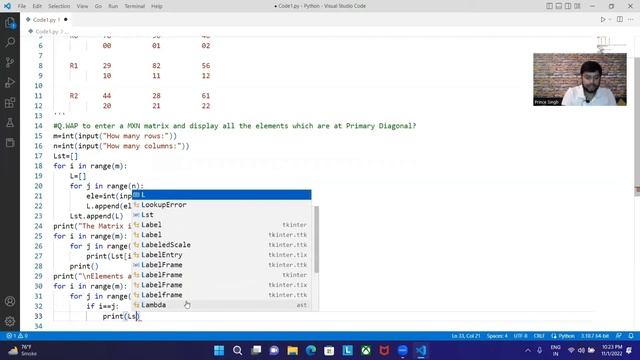Open the Testing flask view

[10, 122]
